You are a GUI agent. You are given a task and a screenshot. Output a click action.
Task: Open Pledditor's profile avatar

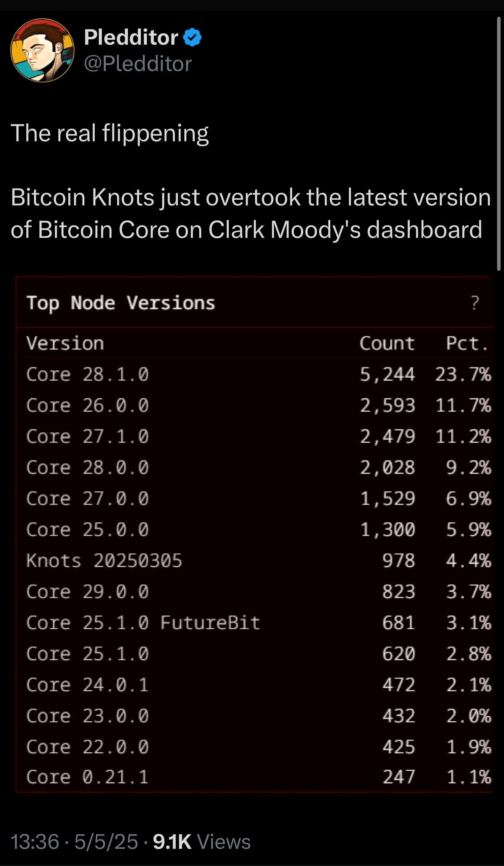(42, 50)
